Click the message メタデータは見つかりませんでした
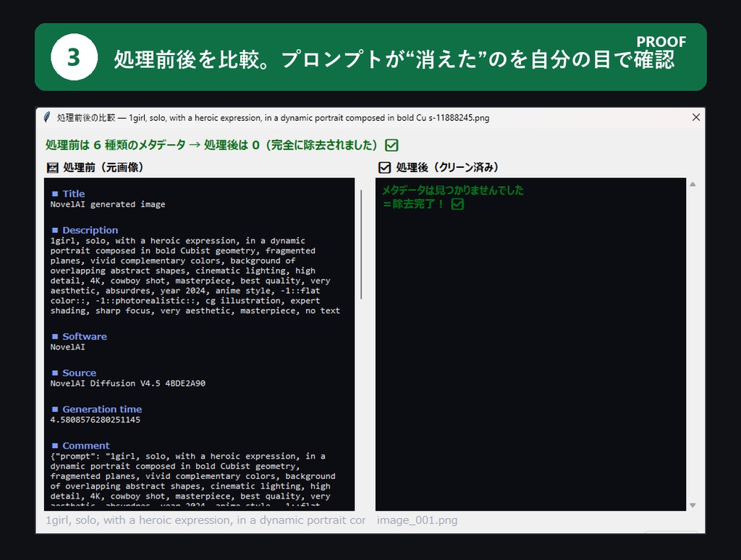Screen dimensions: 741x560 tap(453, 190)
